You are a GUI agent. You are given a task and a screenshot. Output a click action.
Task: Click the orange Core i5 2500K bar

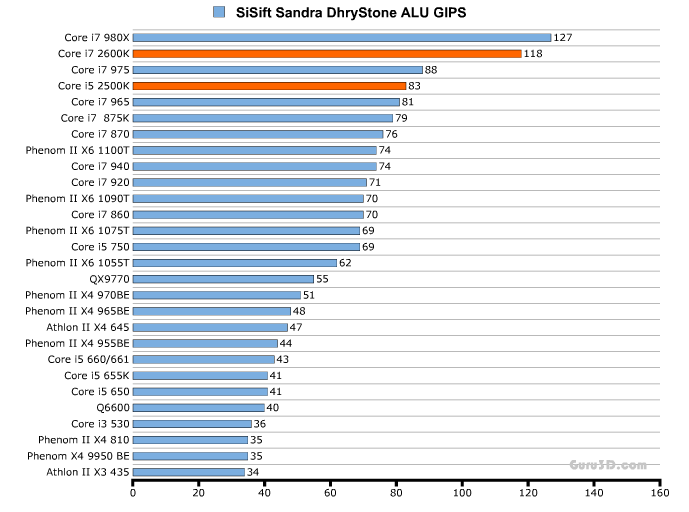pyautogui.click(x=269, y=86)
